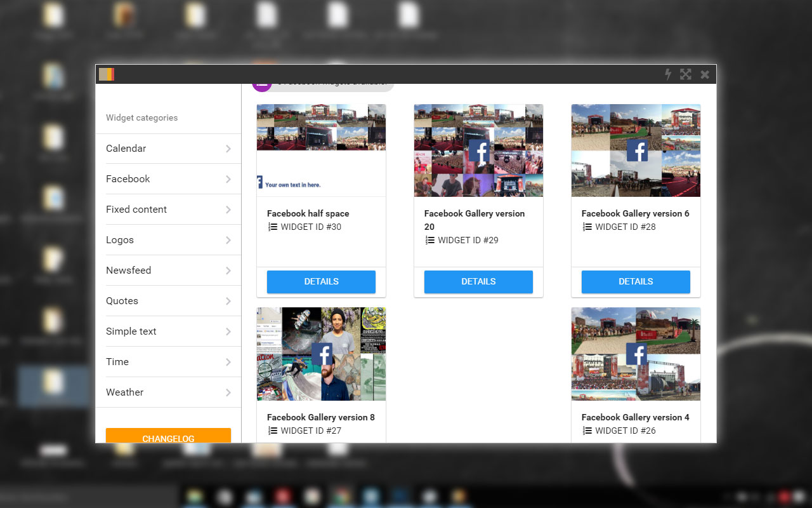Click list icon beside WIDGET ID #30
Viewport: 812px width, 508px height.
tap(273, 227)
